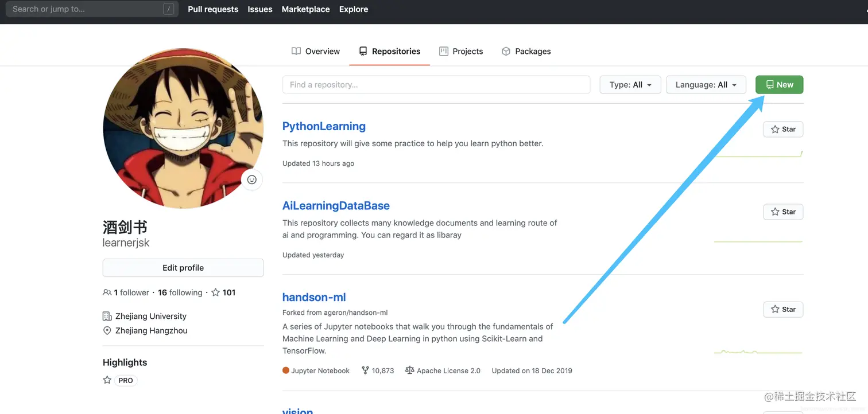This screenshot has width=868, height=414.
Task: Open Explore in the top navigation
Action: [354, 9]
